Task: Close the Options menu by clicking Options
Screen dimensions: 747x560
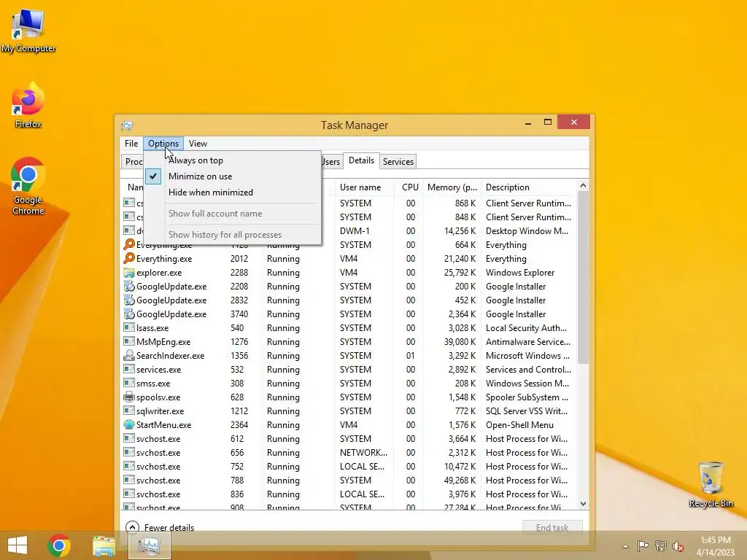Action: 163,144
